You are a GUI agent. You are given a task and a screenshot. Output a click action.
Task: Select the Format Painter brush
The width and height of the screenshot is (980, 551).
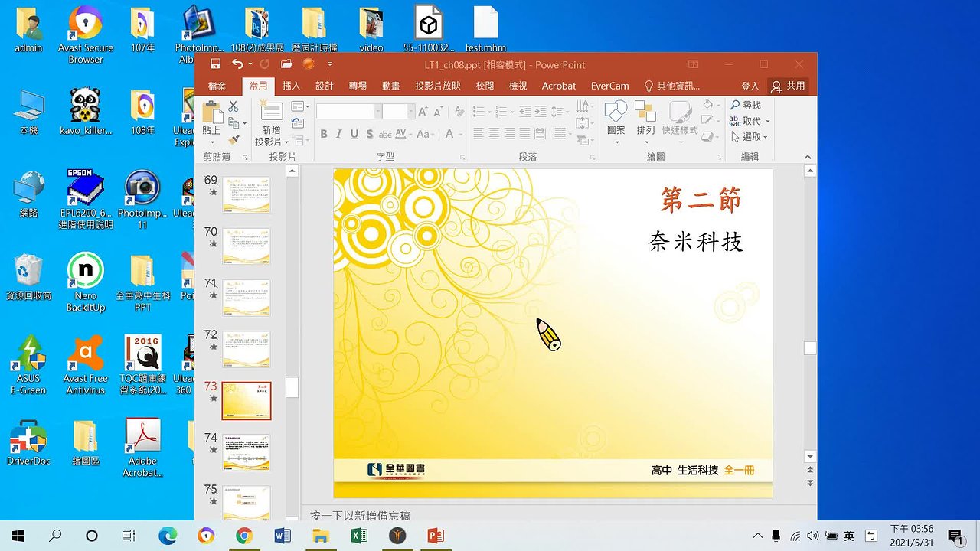234,139
